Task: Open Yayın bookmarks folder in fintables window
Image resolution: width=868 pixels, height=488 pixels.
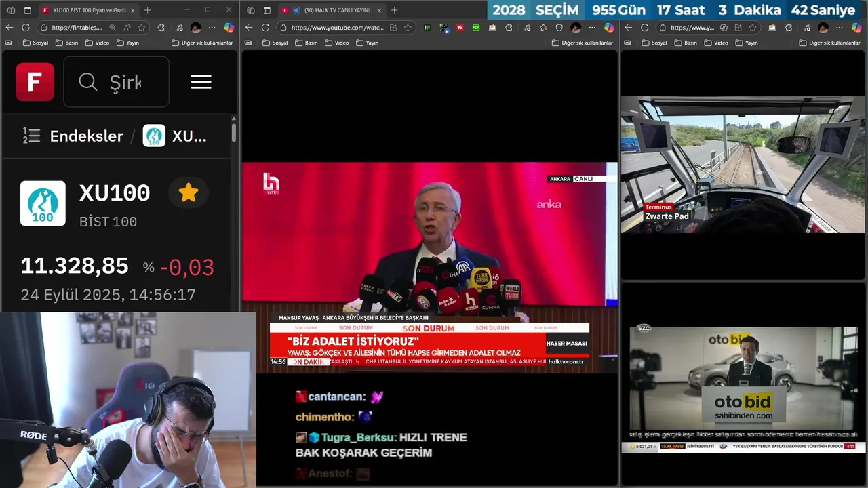Action: [127, 43]
